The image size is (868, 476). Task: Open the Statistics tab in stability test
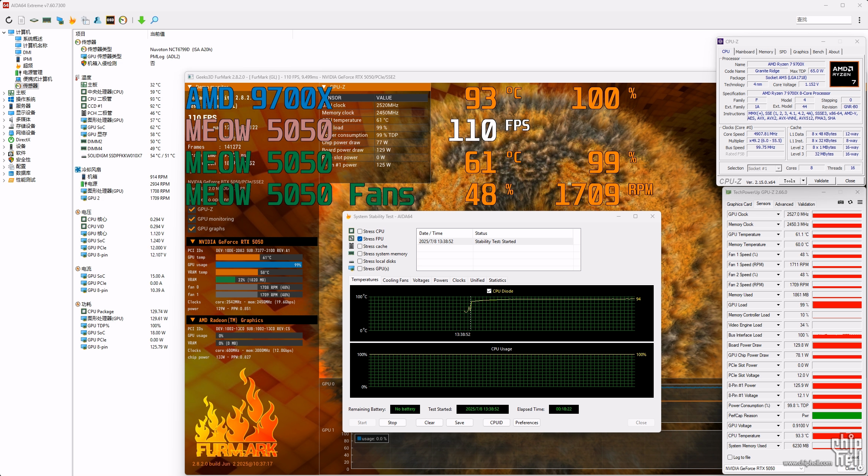tap(497, 280)
